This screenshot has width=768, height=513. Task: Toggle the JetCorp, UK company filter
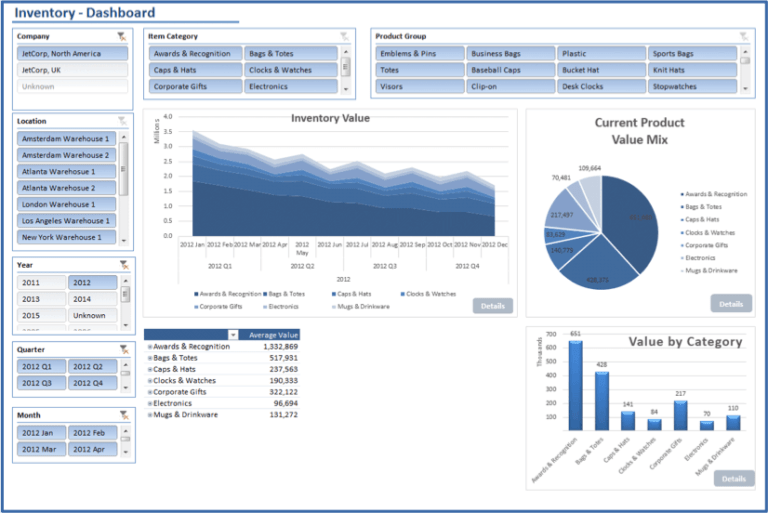pos(73,70)
